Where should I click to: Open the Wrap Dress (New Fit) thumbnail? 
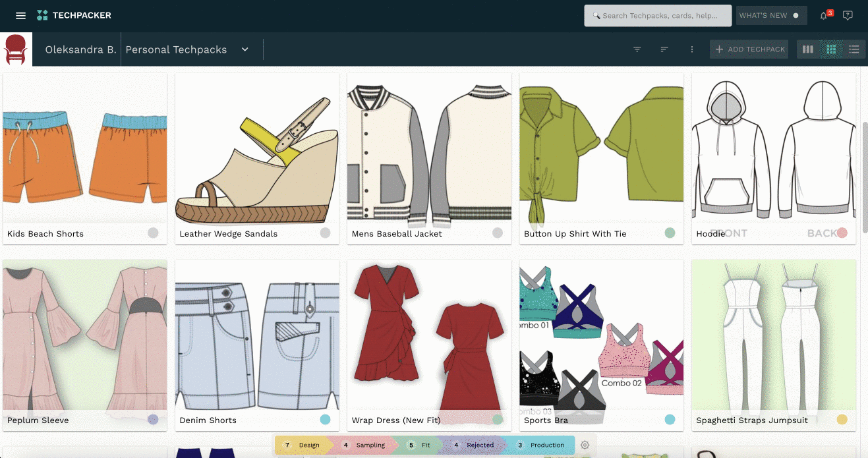429,334
